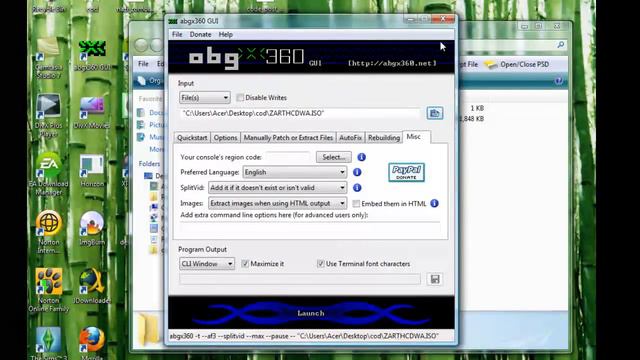
Task: Toggle the Maximize it checkbox
Action: pos(245,264)
